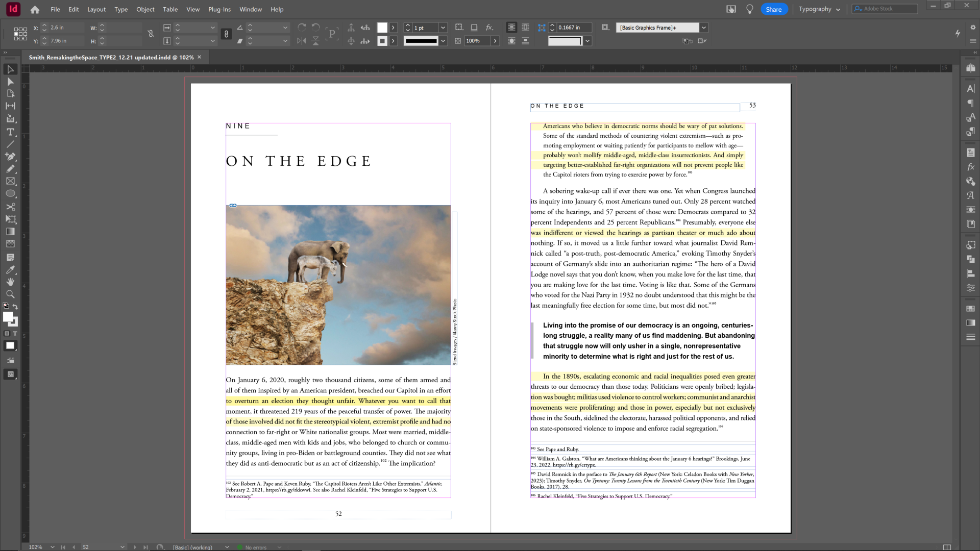The image size is (980, 551).
Task: Click the fill color swatch in control bar
Action: (382, 28)
